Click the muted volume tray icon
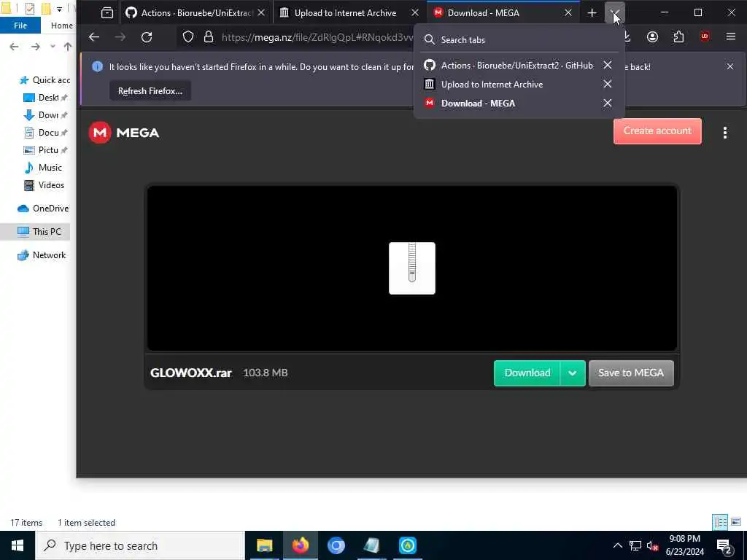 pos(652,545)
